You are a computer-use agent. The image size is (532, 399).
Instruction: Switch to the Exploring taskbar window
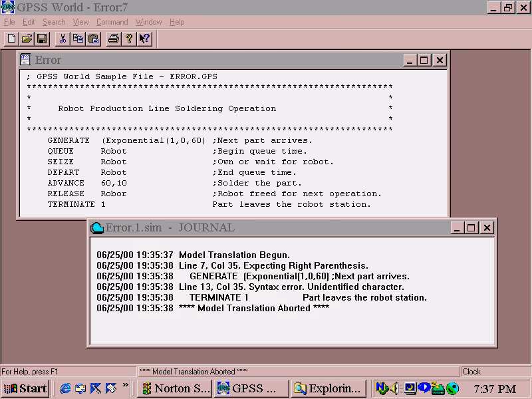[329, 388]
